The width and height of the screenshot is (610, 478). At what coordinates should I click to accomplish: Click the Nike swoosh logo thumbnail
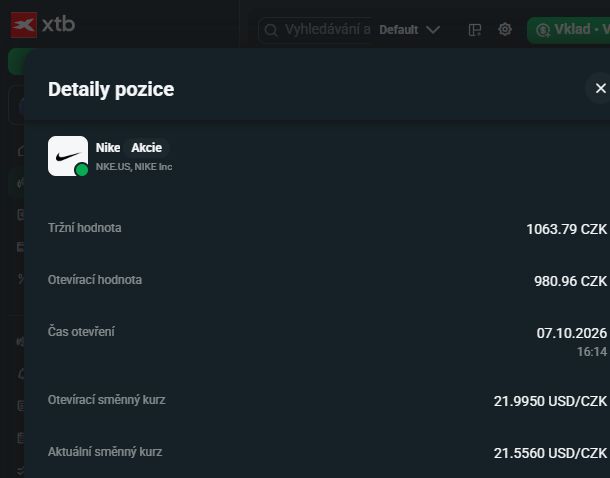[68, 156]
